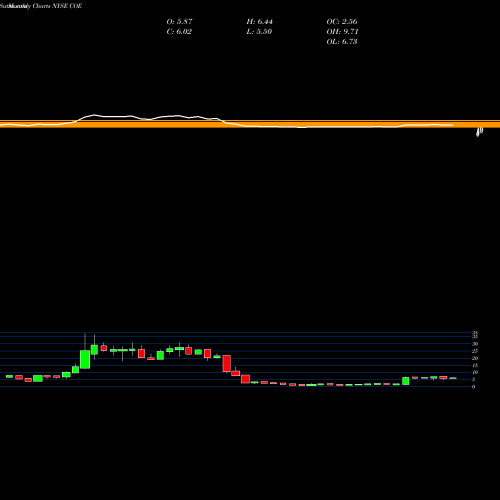Select the high value 'H: 6.44'
Viewport: 500px width, 500px height.
(259, 21)
